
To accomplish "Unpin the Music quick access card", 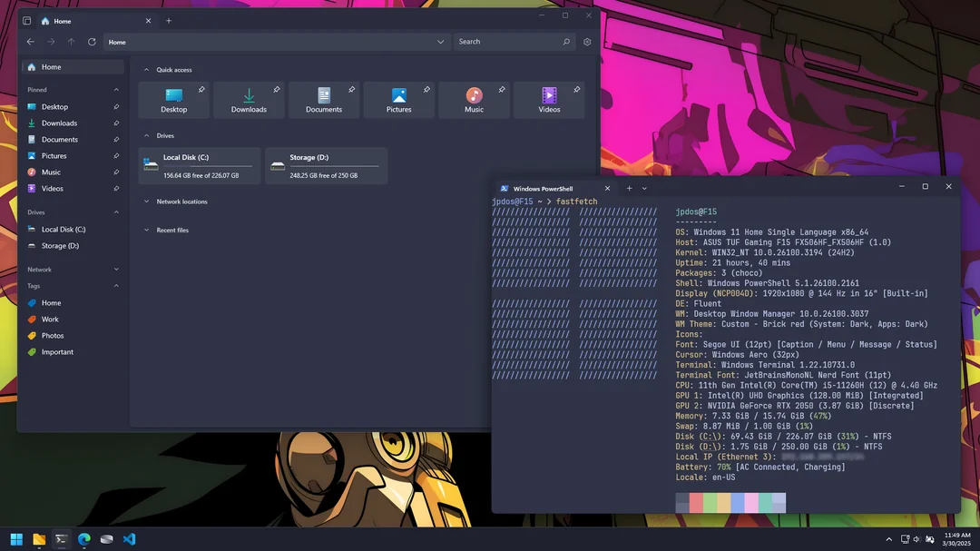I will (501, 90).
